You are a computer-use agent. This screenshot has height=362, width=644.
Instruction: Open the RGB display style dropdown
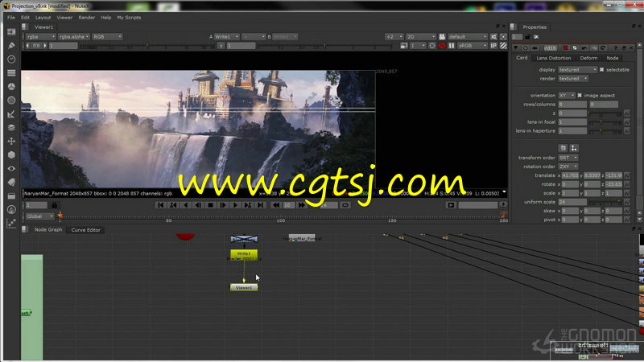(107, 37)
